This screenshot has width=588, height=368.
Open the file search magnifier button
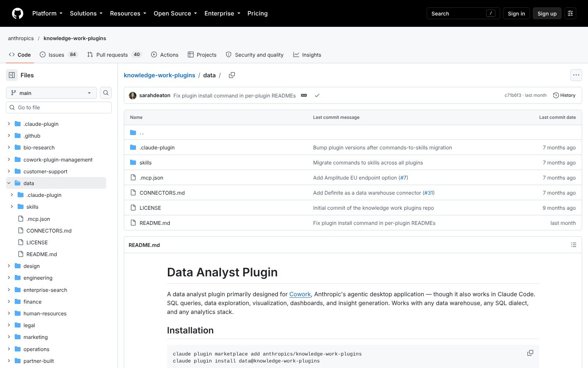point(106,93)
